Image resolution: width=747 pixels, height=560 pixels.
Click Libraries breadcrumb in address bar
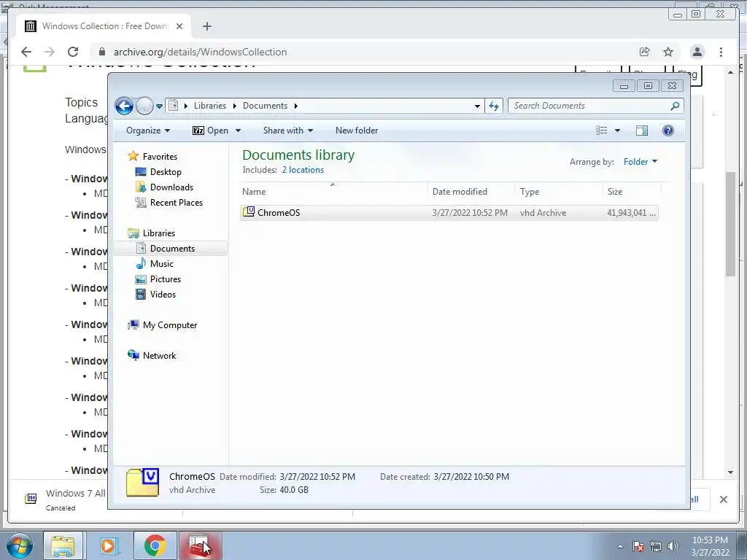click(209, 106)
